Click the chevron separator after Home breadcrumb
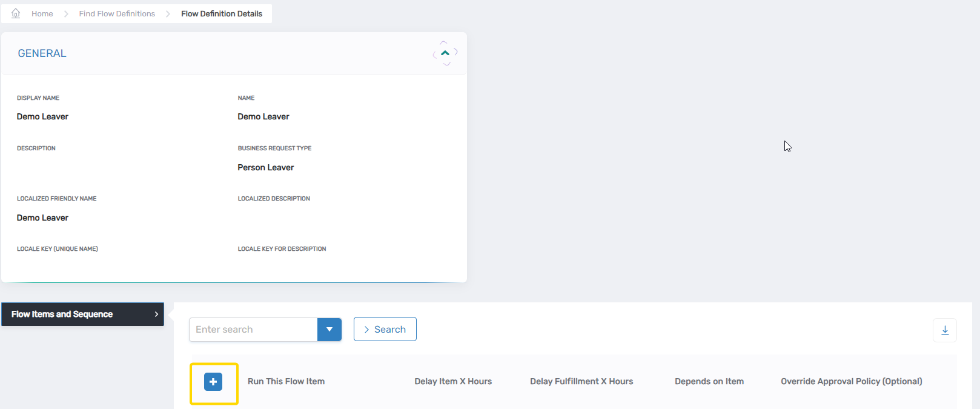The height and width of the screenshot is (409, 980). pyautogui.click(x=66, y=14)
